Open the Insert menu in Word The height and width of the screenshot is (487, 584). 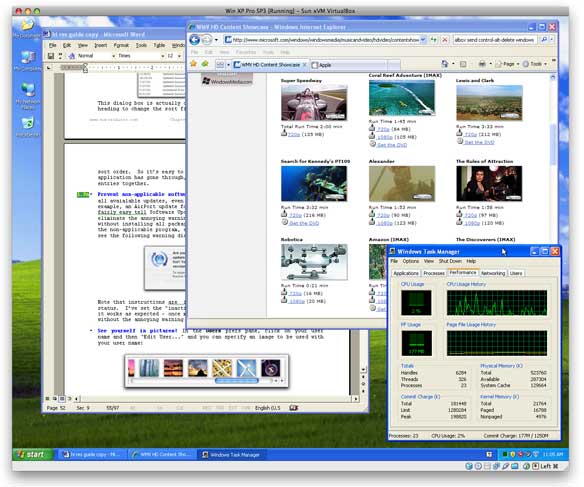click(100, 45)
